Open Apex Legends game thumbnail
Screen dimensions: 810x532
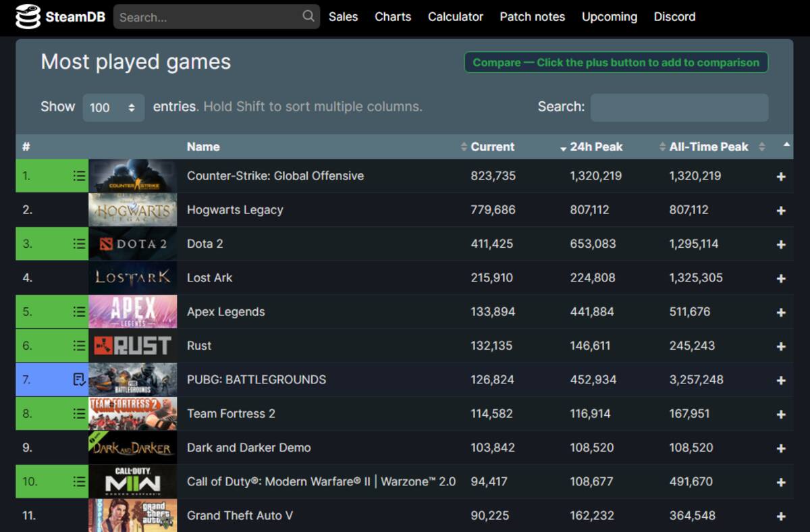[x=133, y=312]
